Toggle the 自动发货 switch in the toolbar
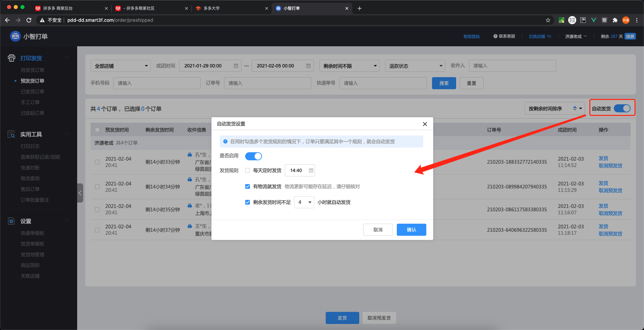Image resolution: width=644 pixels, height=330 pixels. [622, 109]
